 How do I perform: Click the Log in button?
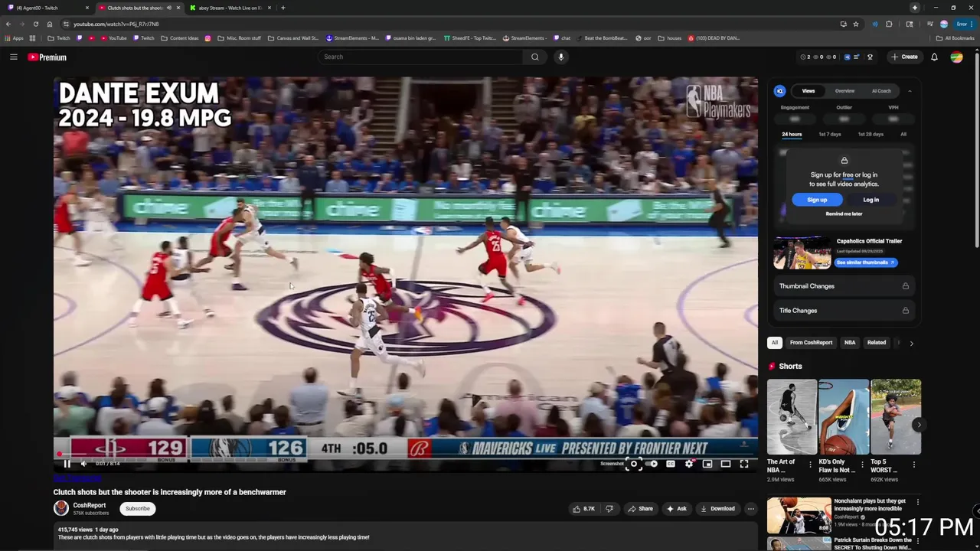(871, 200)
